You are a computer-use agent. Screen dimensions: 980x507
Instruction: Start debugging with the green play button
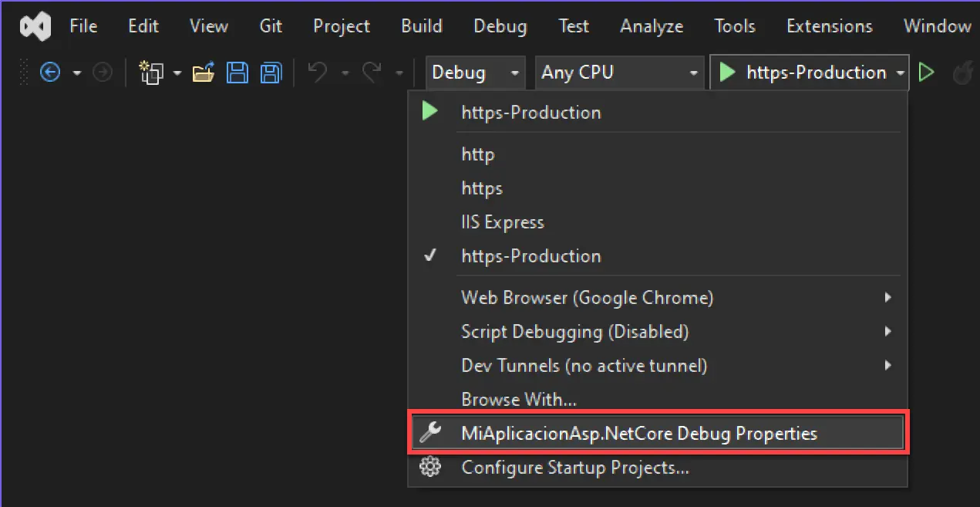pos(927,72)
